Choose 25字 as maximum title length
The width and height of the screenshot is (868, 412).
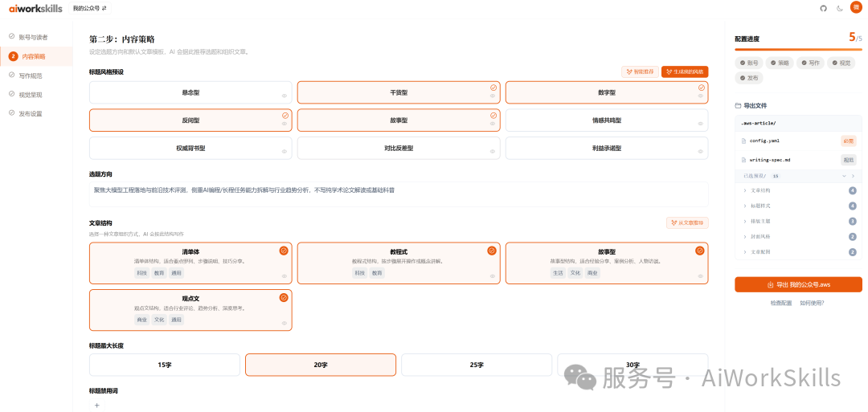(477, 365)
